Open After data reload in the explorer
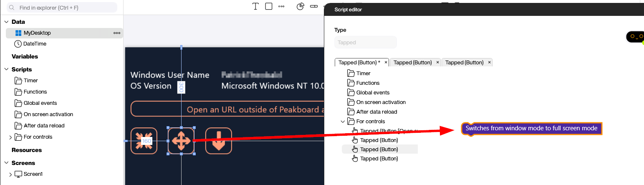 pyautogui.click(x=44, y=126)
